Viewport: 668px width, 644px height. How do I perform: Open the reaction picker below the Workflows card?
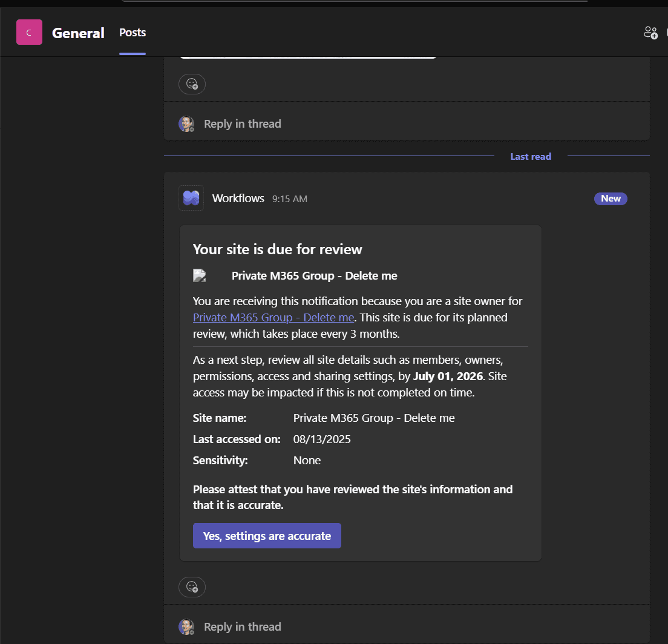pos(192,587)
